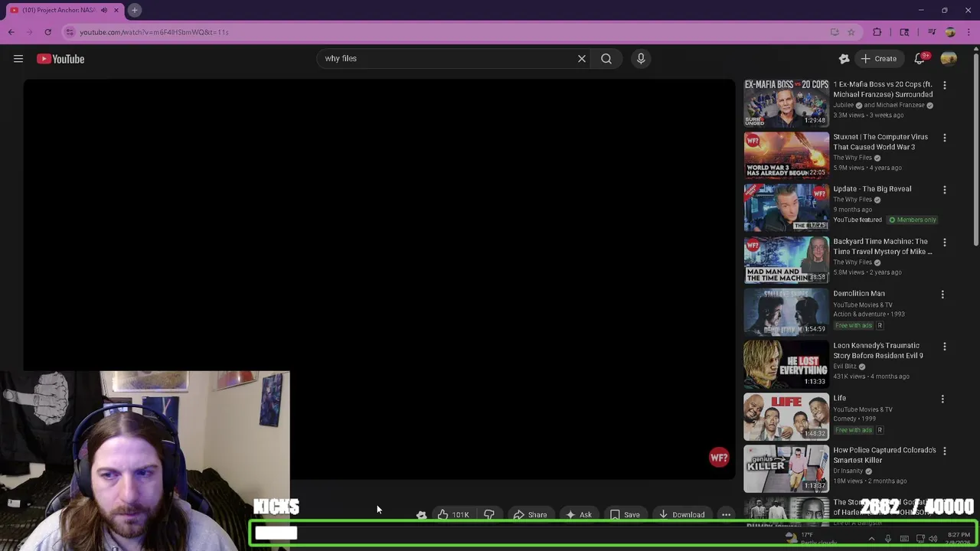
Task: View site information icon in address bar
Action: tap(70, 32)
